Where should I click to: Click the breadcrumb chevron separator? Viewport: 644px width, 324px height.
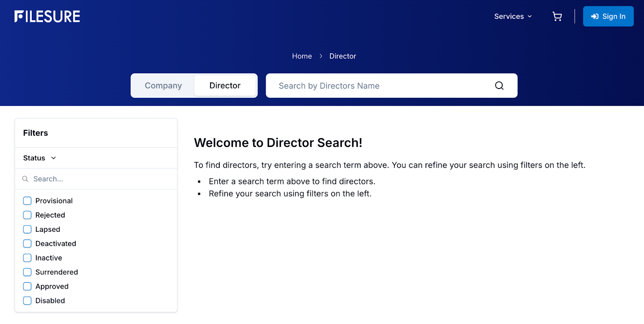pyautogui.click(x=321, y=56)
